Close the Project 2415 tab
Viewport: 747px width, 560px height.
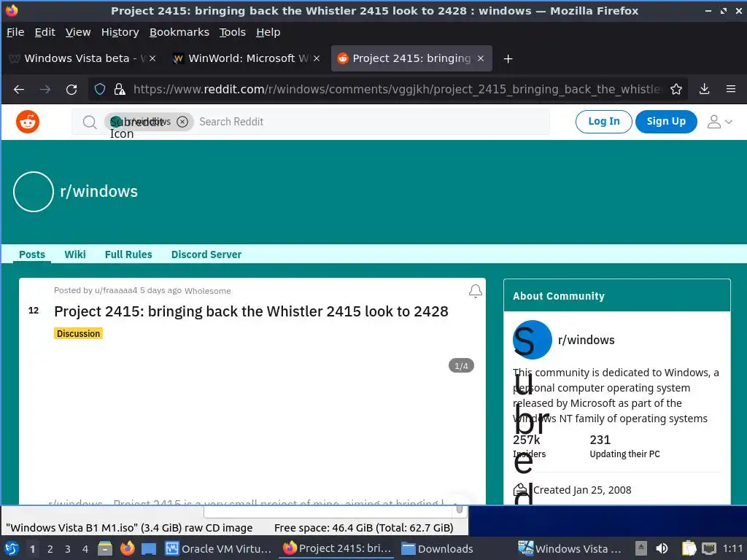point(481,58)
